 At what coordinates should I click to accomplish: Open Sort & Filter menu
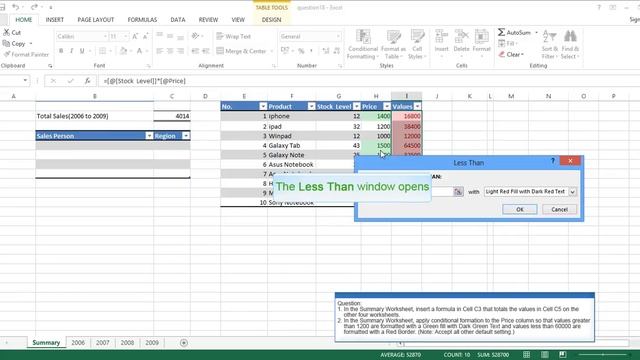(549, 44)
